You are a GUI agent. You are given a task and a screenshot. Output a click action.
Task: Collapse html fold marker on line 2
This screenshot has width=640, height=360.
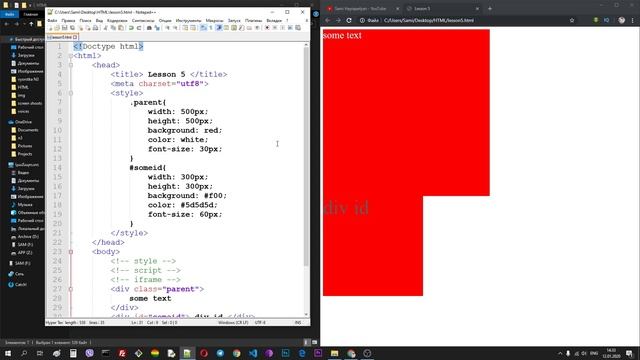click(x=71, y=56)
